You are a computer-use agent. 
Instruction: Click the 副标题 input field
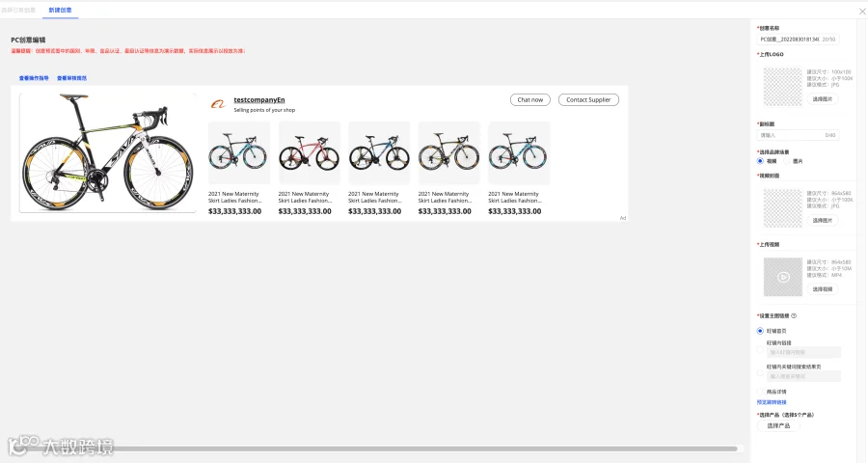798,135
